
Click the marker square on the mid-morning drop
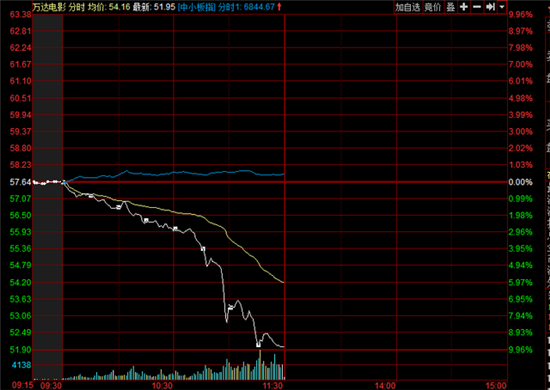click(203, 249)
